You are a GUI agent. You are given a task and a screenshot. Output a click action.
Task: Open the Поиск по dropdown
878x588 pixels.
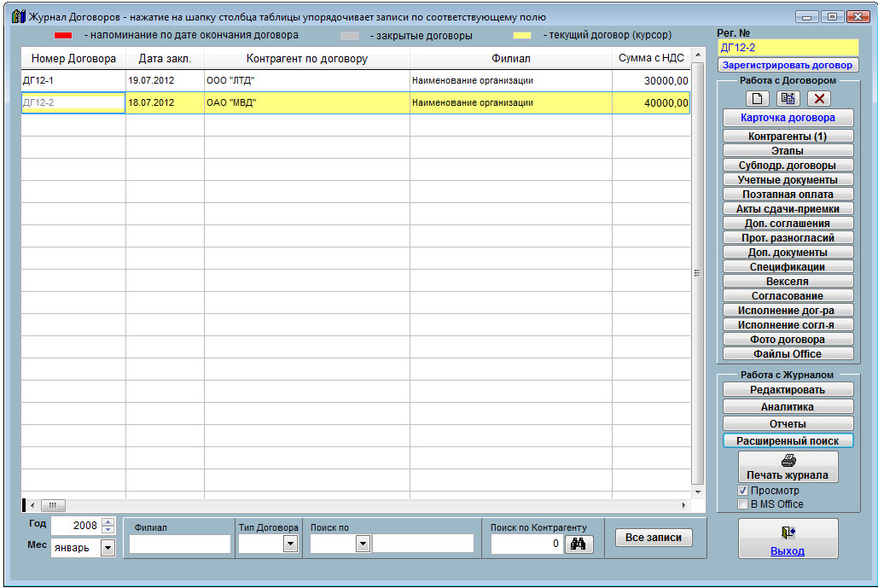coord(363,544)
